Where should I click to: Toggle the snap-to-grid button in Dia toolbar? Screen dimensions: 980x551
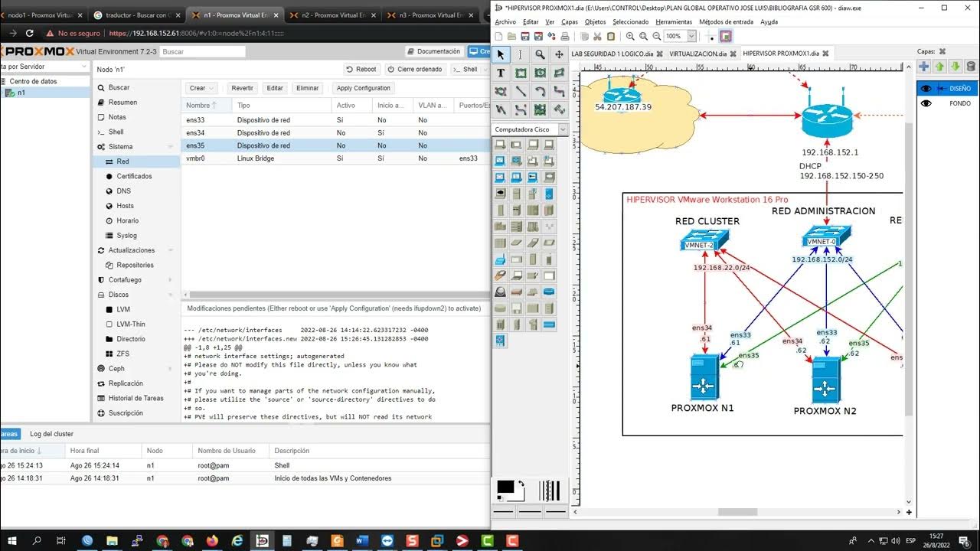click(710, 36)
